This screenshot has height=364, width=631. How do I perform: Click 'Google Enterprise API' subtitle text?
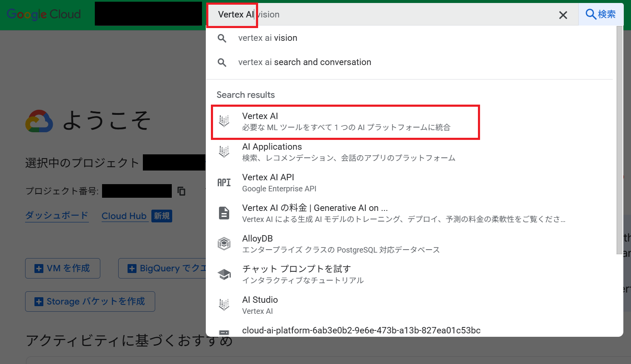pos(279,188)
